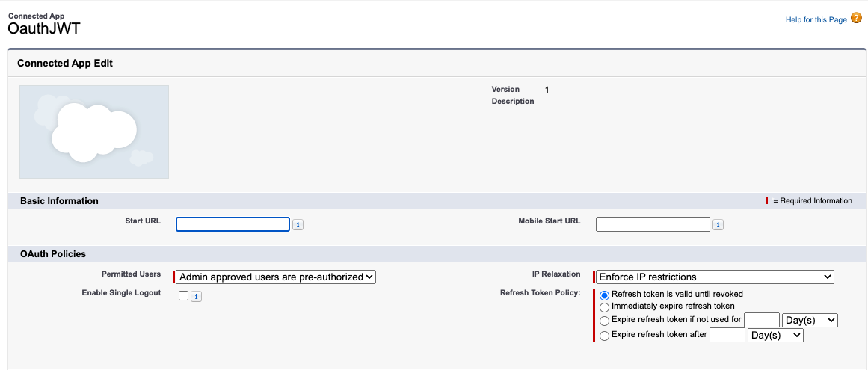Screen dimensions: 868x370
Task: Choose 'Expire refresh token if not used for'
Action: click(x=604, y=321)
